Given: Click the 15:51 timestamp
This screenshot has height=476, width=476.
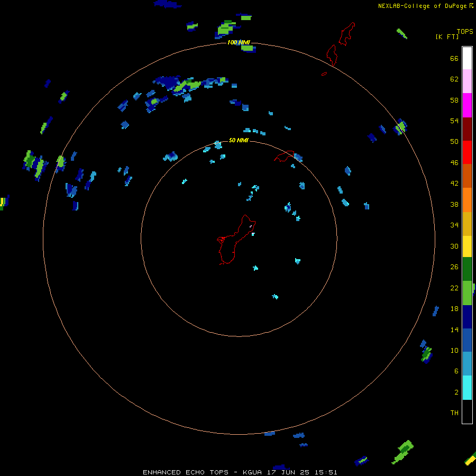Looking at the screenshot, I should (326, 472).
